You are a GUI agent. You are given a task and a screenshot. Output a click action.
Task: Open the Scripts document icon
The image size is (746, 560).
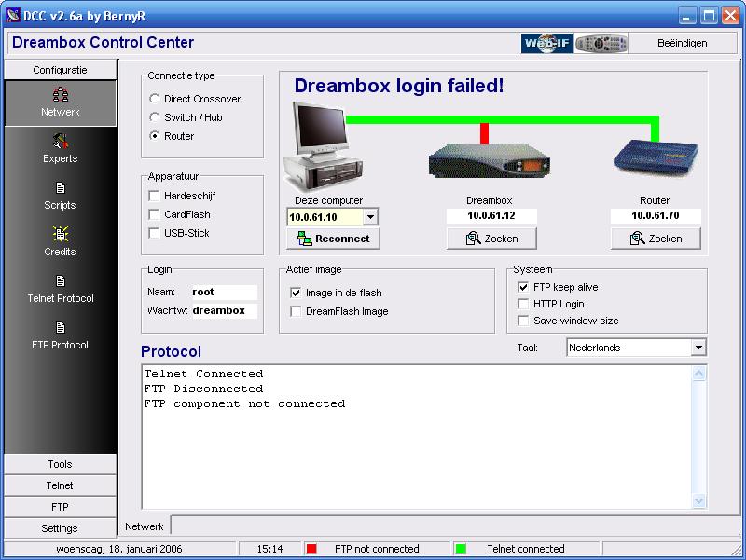(61, 188)
